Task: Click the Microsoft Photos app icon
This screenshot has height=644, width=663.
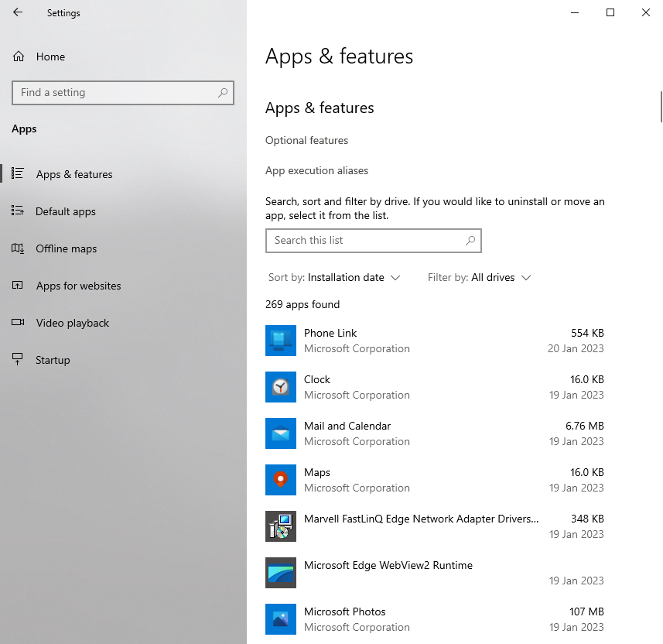Action: [281, 619]
